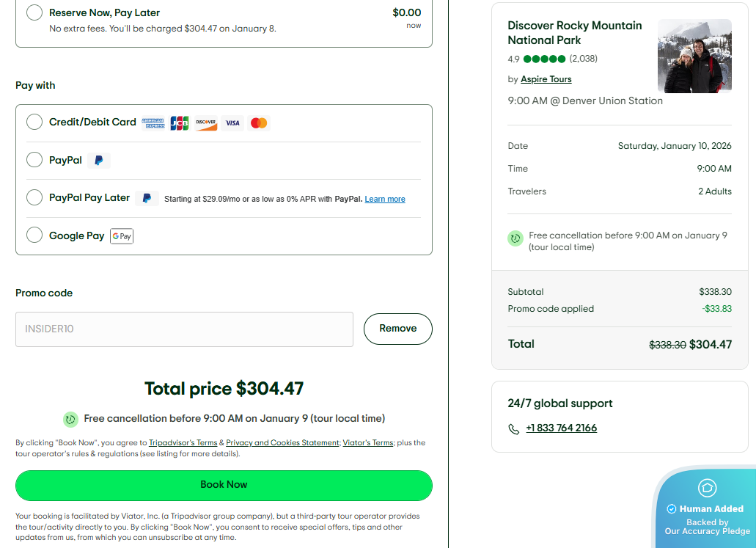Screen dimensions: 756x548
Task: Select Google Pay as payment method
Action: [x=34, y=235]
